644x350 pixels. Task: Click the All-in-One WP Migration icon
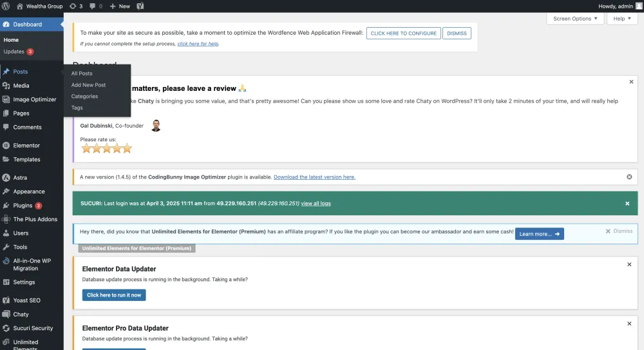coord(6,261)
